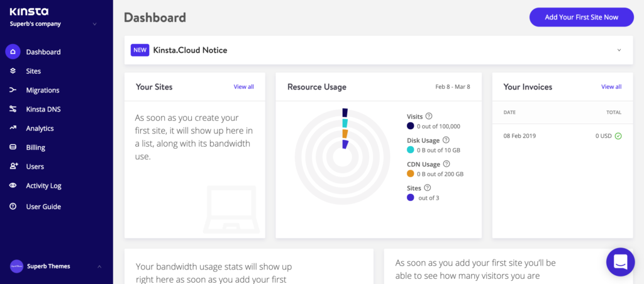Click View all in Your Sites
The width and height of the screenshot is (644, 284).
point(243,87)
